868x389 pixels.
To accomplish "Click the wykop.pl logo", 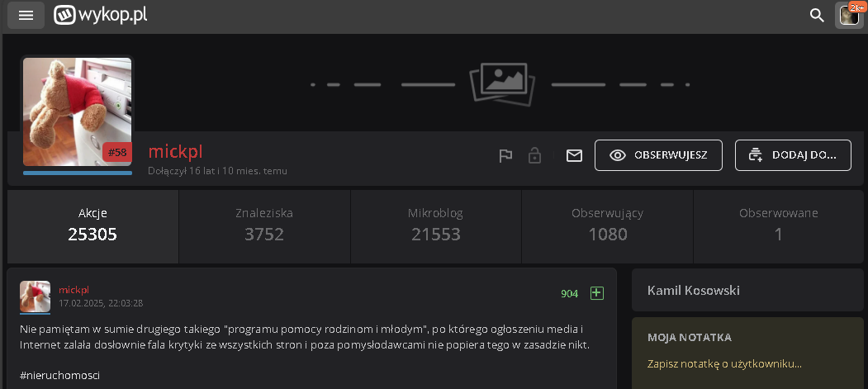I will pyautogui.click(x=101, y=15).
